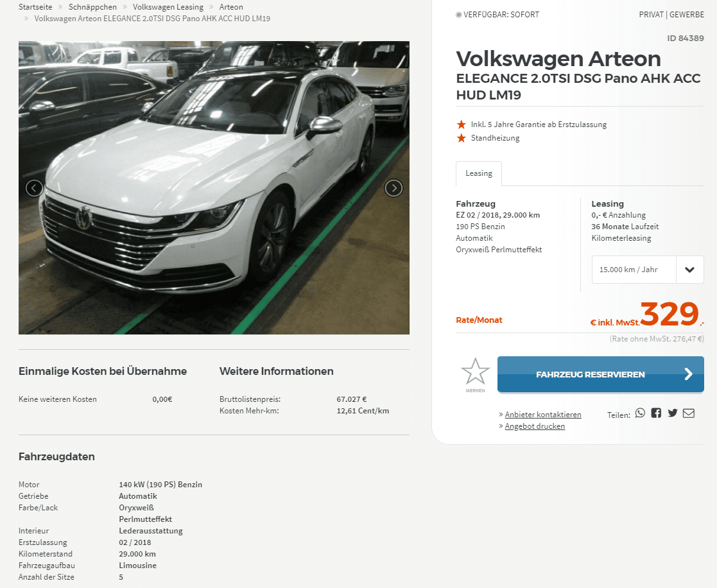
Task: Click the white Arteon car photo
Action: [214, 187]
